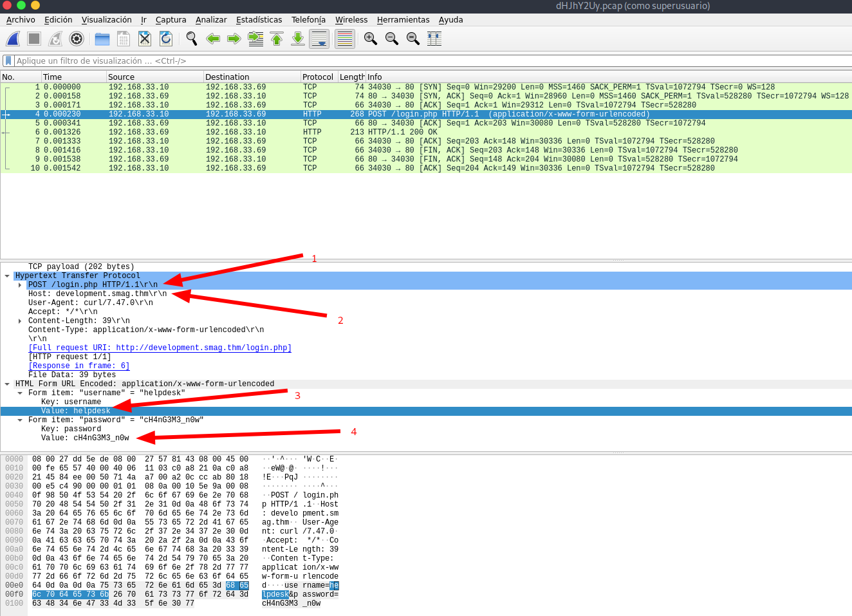Open the Ir menu

coord(144,20)
